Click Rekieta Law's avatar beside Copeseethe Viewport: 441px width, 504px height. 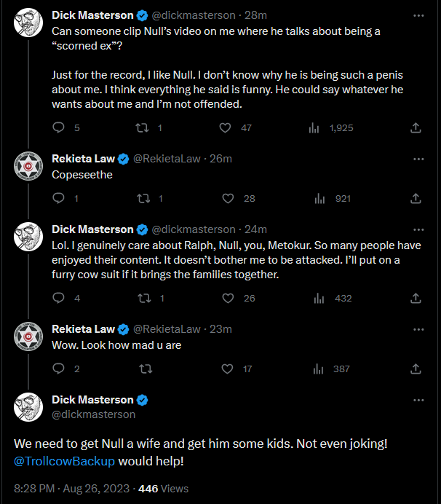[x=28, y=166]
